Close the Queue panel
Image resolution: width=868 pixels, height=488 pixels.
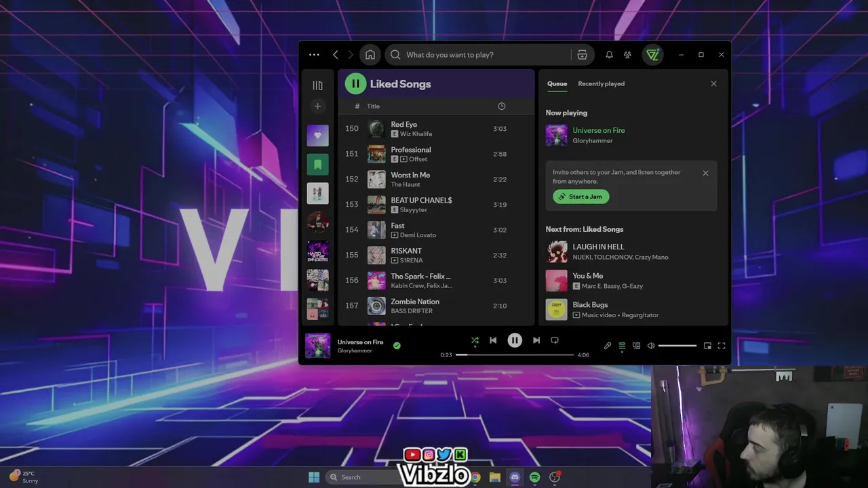(713, 84)
